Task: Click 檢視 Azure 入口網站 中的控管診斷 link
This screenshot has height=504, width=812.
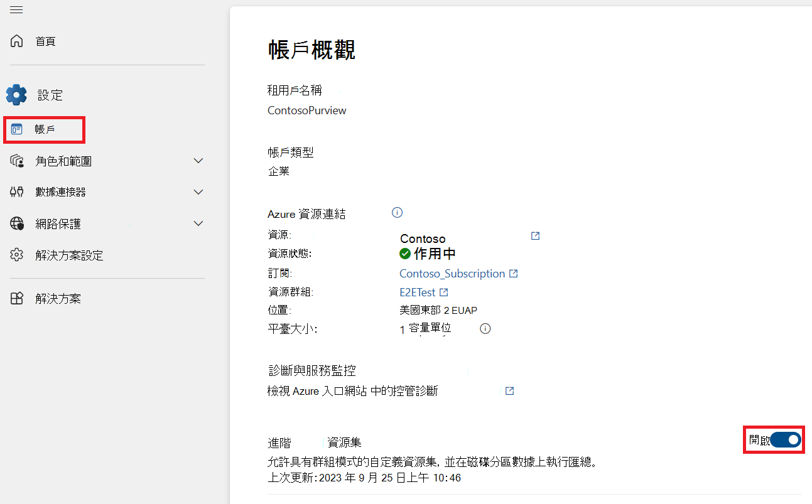Action: point(352,391)
